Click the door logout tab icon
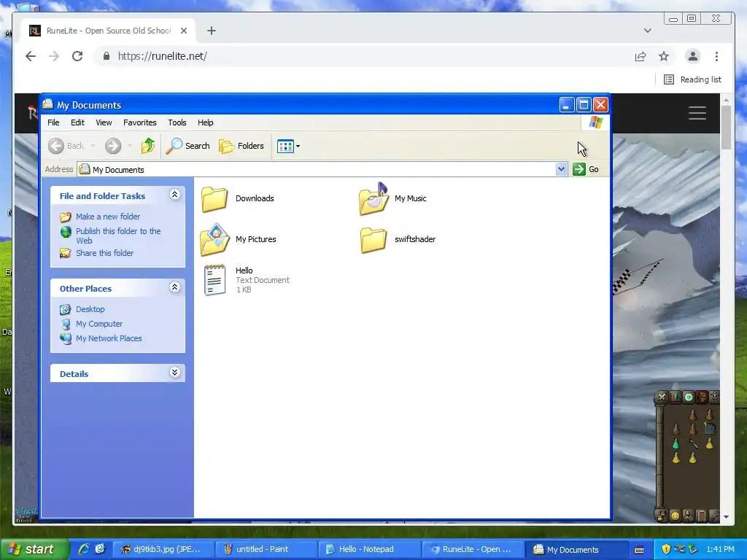 701,516
